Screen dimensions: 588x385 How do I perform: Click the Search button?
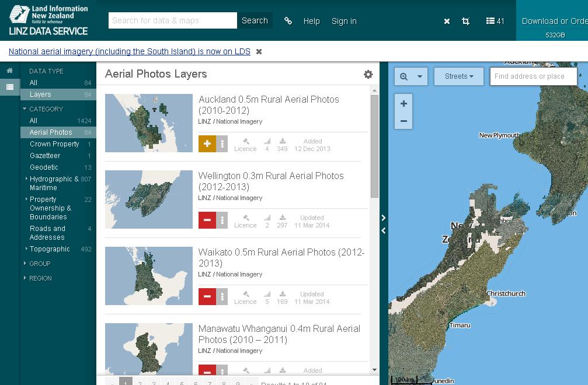pyautogui.click(x=255, y=20)
